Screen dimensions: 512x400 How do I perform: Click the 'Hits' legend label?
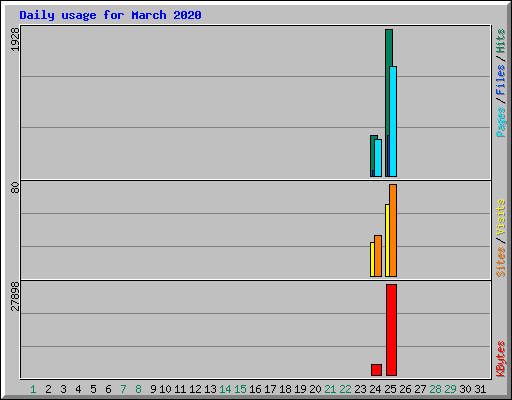501,41
